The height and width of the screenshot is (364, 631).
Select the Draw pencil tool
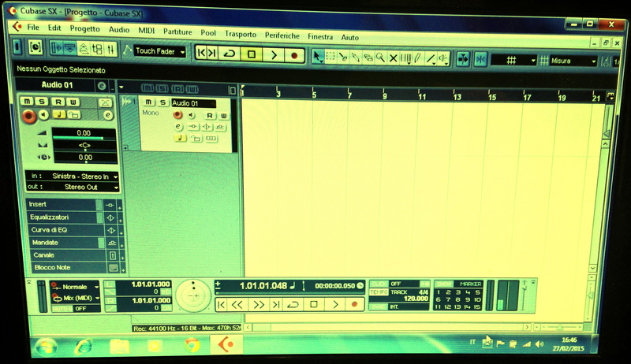[x=418, y=59]
